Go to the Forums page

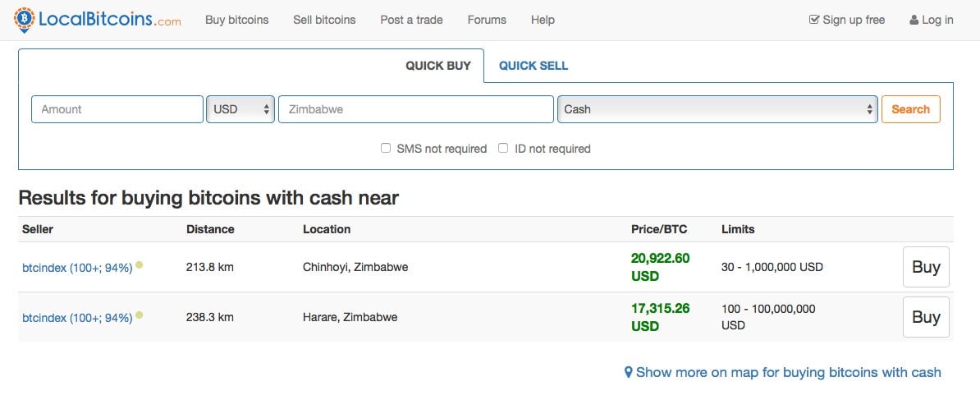click(x=487, y=20)
